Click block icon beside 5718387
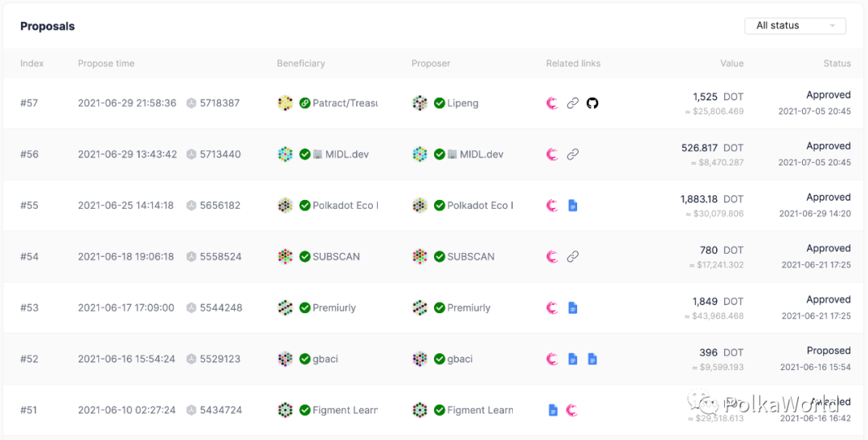The height and width of the screenshot is (440, 868). [x=191, y=103]
